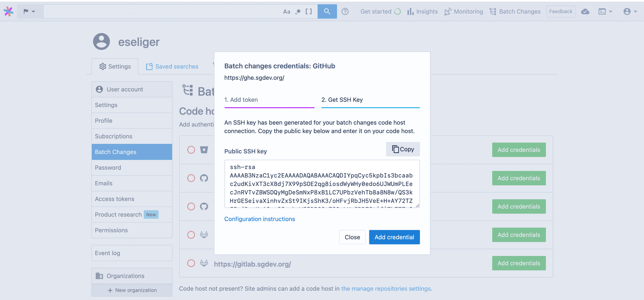Image resolution: width=644 pixels, height=300 pixels.
Task: Open Get started in top bar
Action: point(380,11)
